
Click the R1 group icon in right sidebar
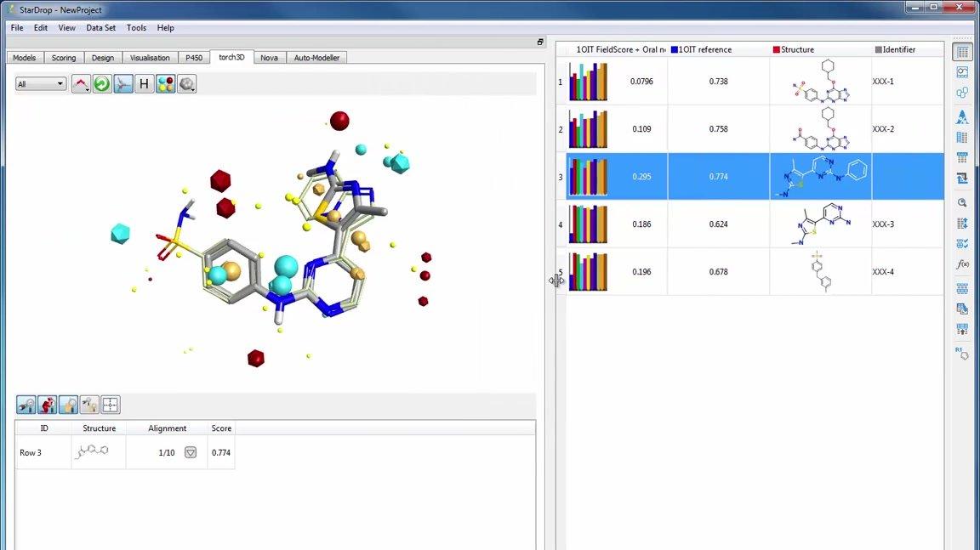tap(962, 353)
